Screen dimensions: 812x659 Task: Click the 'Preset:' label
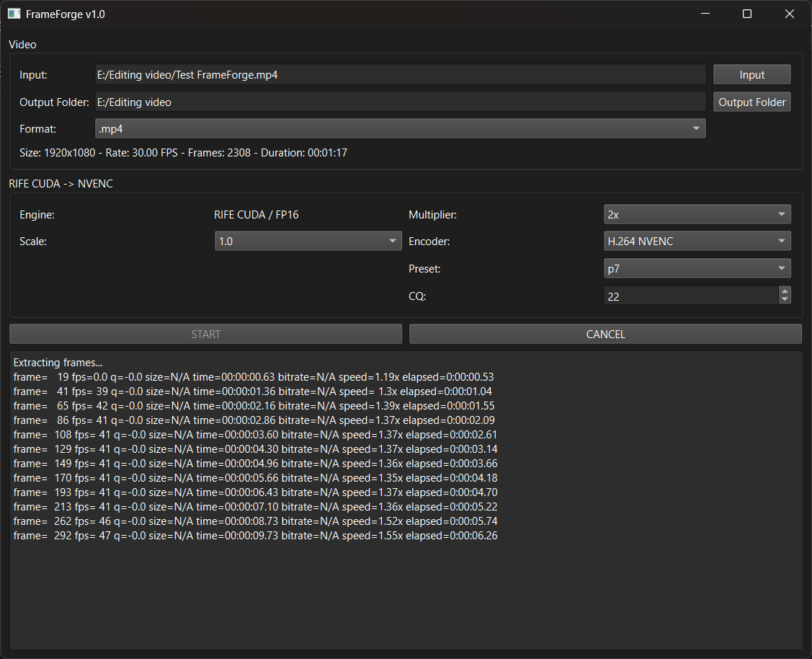pos(424,269)
